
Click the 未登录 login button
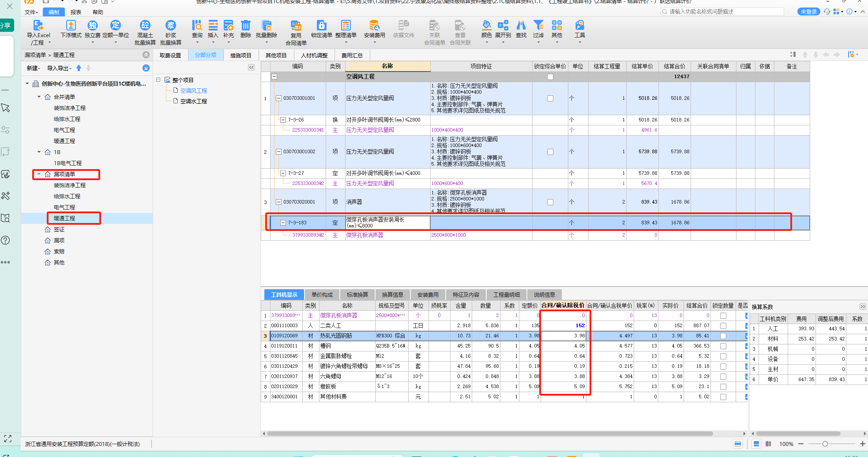tap(808, 12)
